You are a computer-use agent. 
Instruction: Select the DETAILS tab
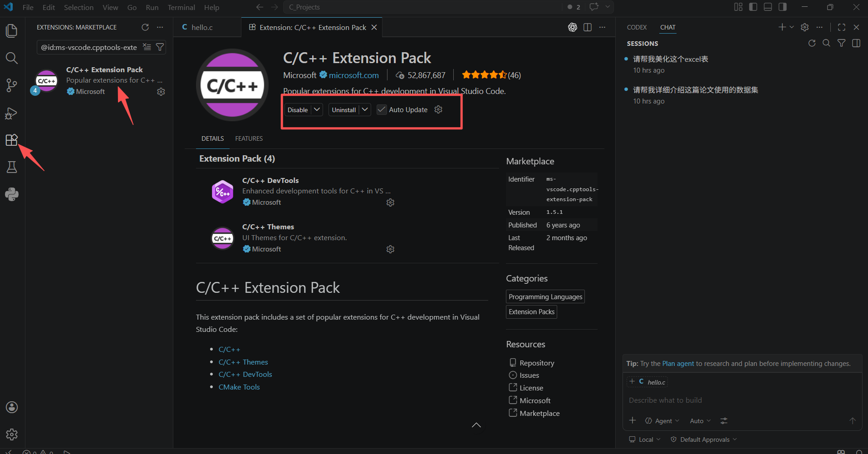coord(212,138)
